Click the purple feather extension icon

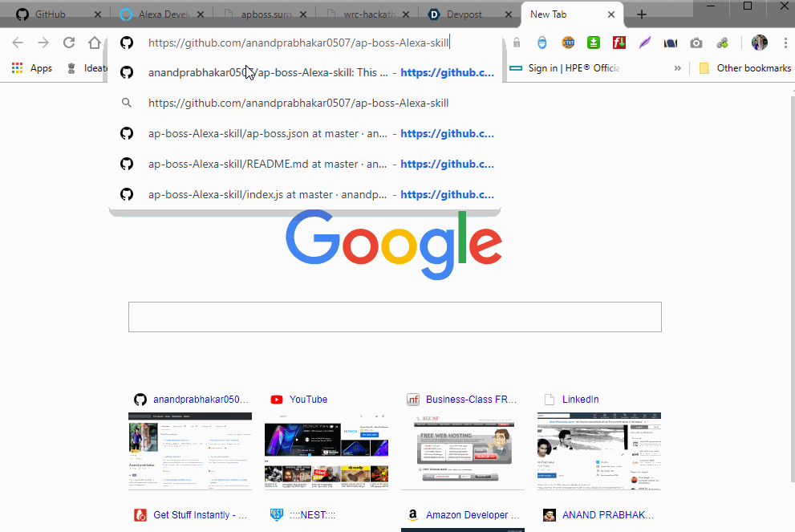tap(644, 43)
